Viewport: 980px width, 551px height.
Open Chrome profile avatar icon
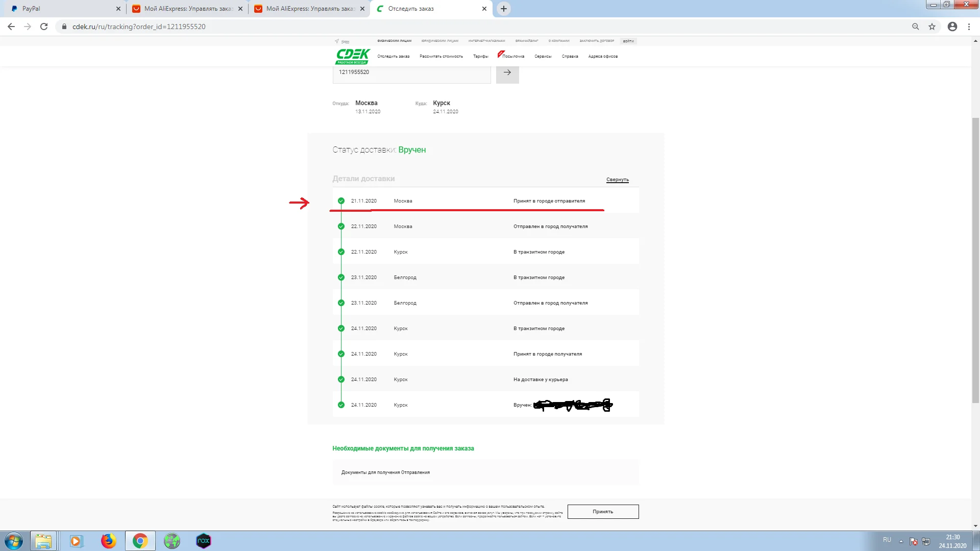[x=952, y=27]
